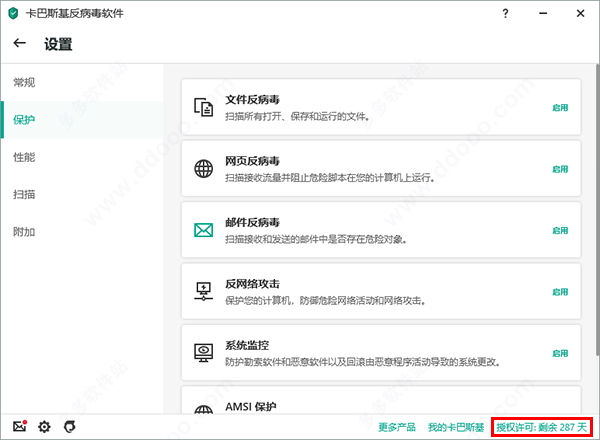The image size is (600, 440).
Task: Toggle 启用 status for 邮件反病毒
Action: pos(560,231)
